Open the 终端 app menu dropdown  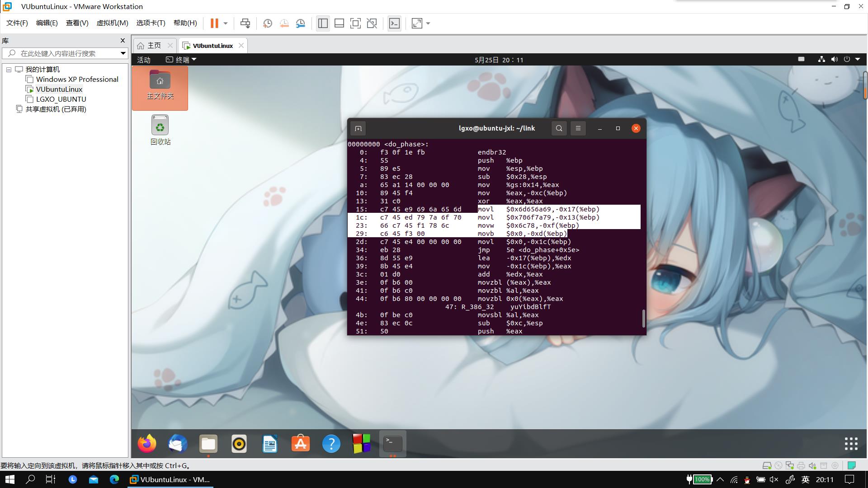point(181,60)
